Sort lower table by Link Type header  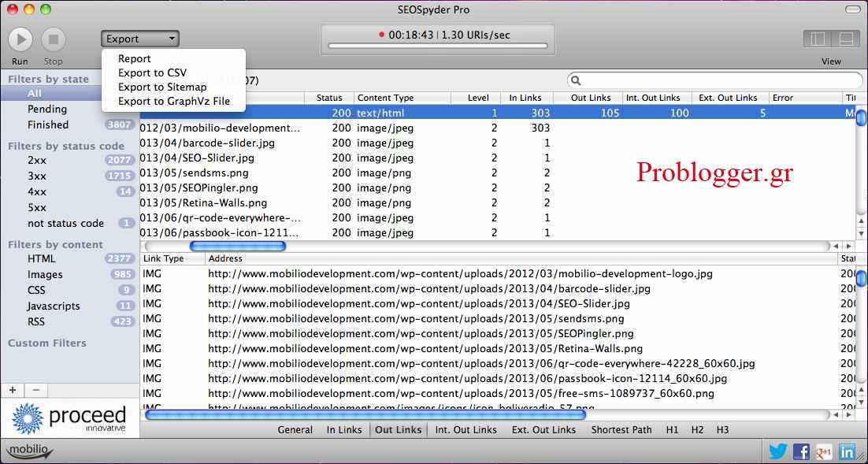click(x=172, y=258)
